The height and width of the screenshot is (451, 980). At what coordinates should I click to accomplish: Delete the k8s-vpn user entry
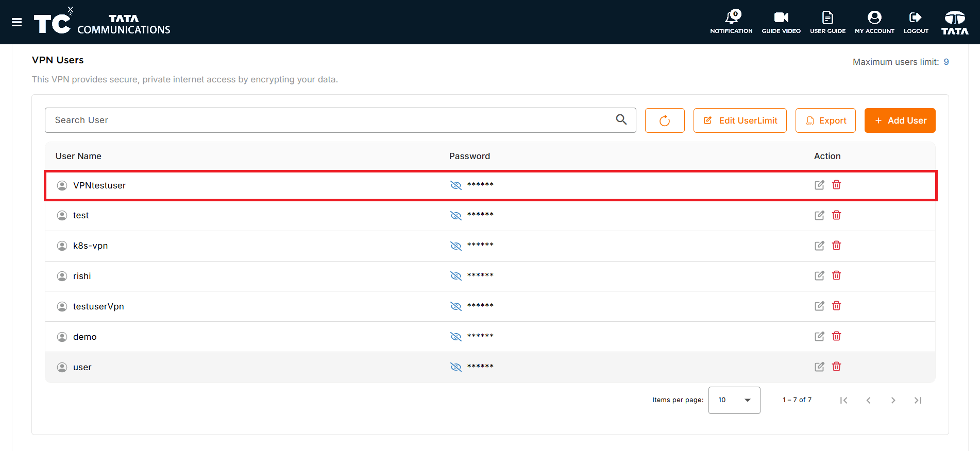[836, 246]
